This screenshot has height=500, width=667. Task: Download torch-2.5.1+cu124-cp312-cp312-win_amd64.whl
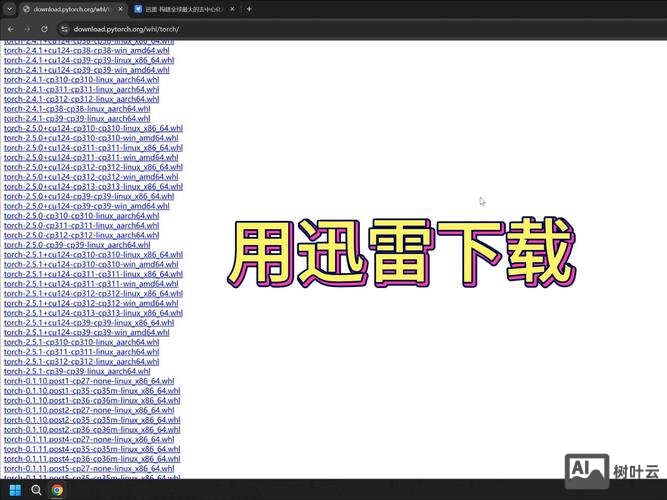coord(91,303)
